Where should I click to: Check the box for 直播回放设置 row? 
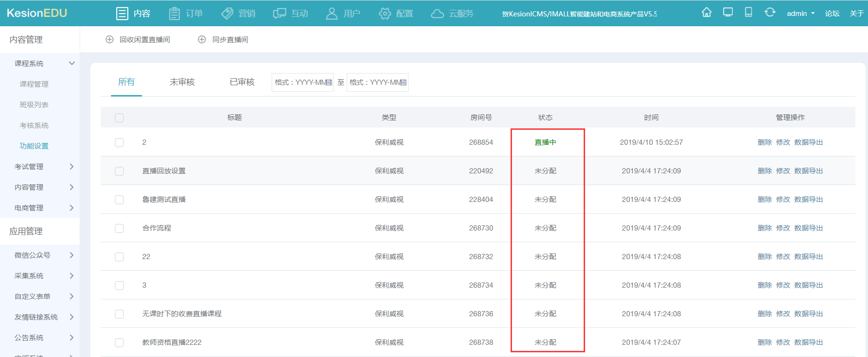[x=119, y=171]
